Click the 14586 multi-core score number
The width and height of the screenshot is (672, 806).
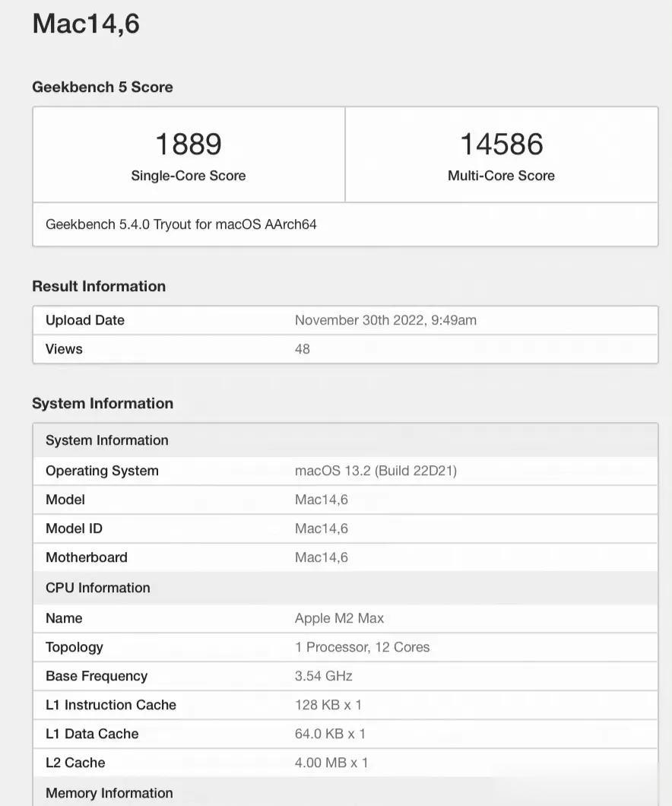(x=501, y=144)
